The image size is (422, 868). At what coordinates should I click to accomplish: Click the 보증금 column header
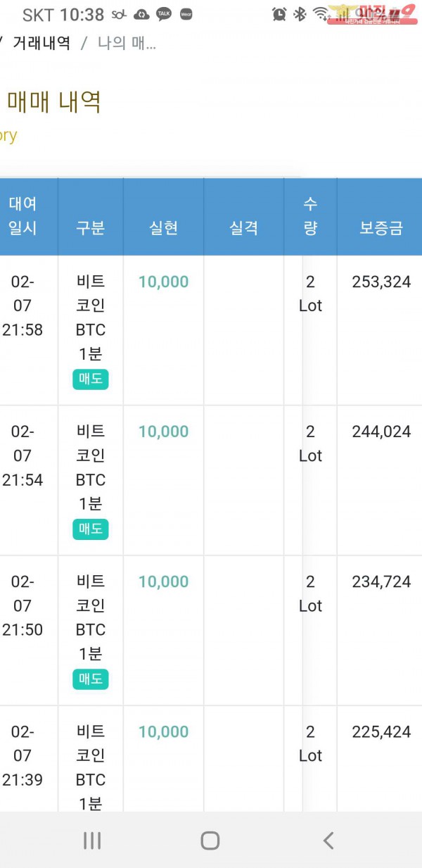tap(381, 227)
